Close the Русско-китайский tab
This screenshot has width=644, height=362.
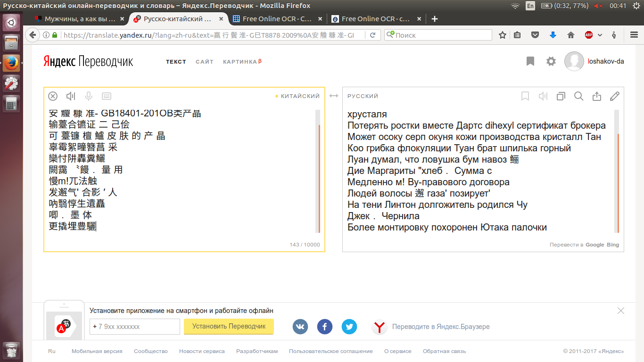click(x=221, y=19)
